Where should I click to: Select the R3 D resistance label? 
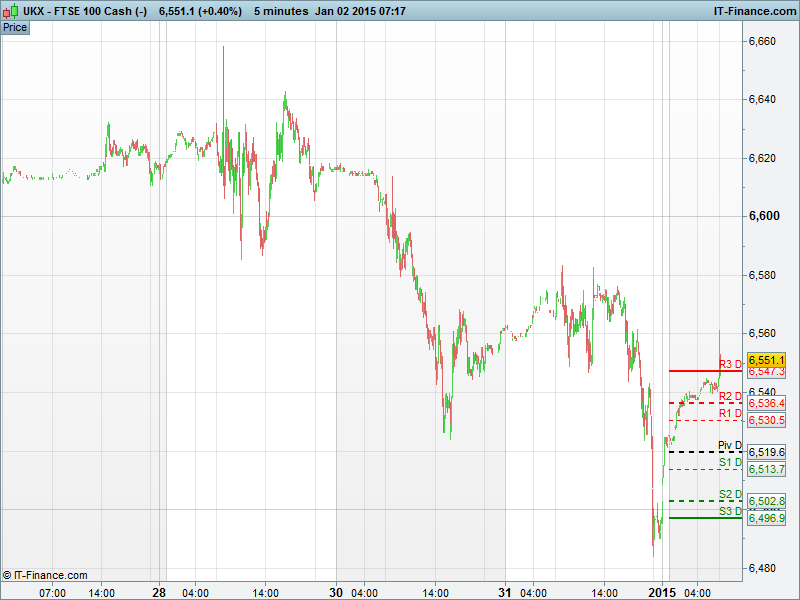(x=730, y=364)
